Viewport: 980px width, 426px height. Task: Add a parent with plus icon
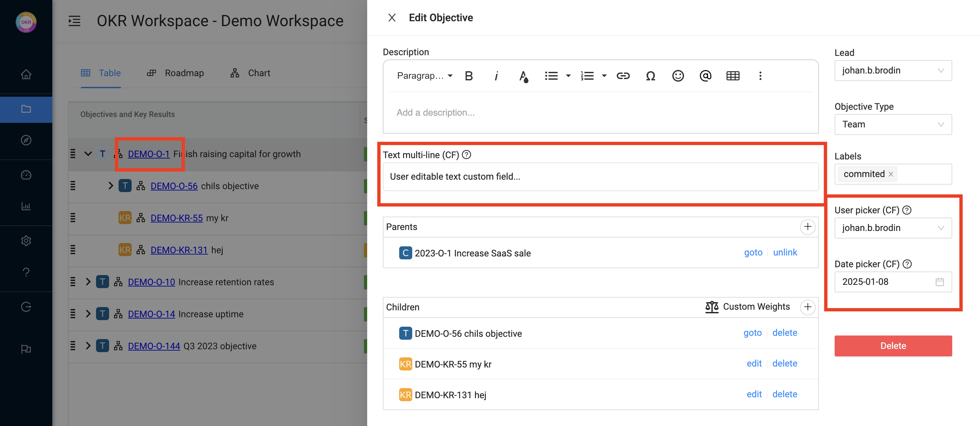807,227
